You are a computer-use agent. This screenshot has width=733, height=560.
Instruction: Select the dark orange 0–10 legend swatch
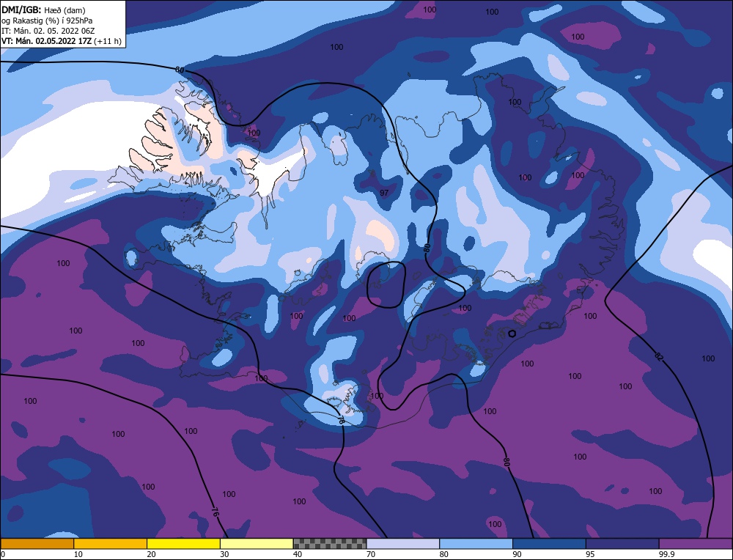(x=37, y=544)
